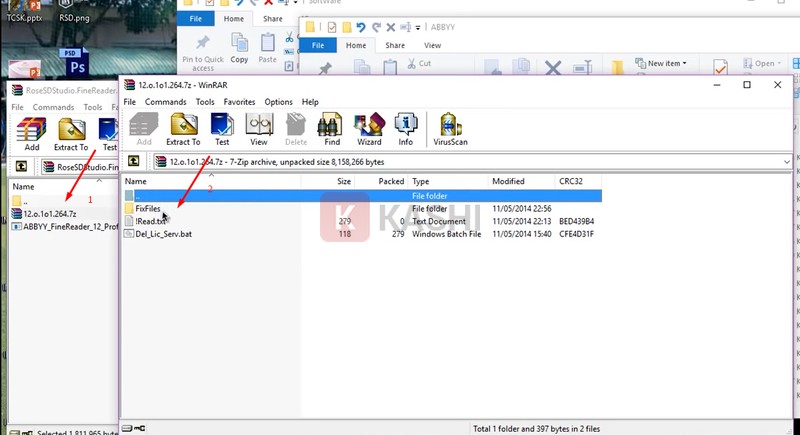Sort by Packed column header
This screenshot has width=800, height=435.
point(382,181)
